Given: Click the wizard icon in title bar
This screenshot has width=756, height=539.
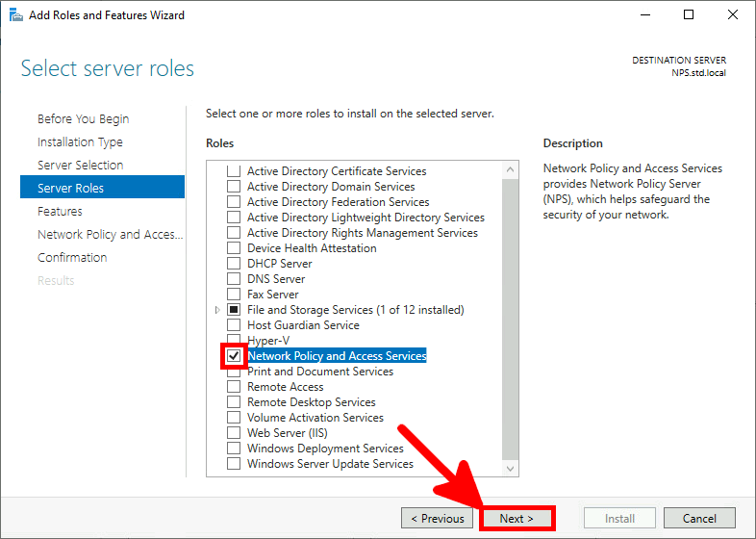Looking at the screenshot, I should click(x=16, y=15).
